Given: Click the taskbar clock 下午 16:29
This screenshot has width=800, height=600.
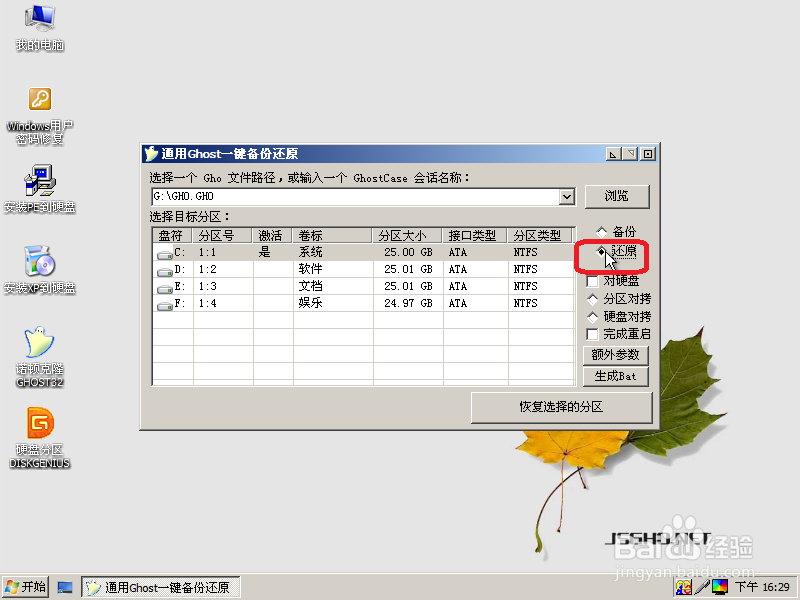Looking at the screenshot, I should [x=762, y=587].
